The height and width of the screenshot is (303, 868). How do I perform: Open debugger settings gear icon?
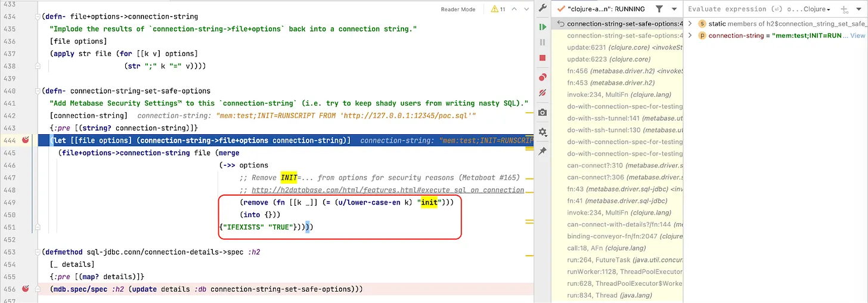click(x=542, y=132)
